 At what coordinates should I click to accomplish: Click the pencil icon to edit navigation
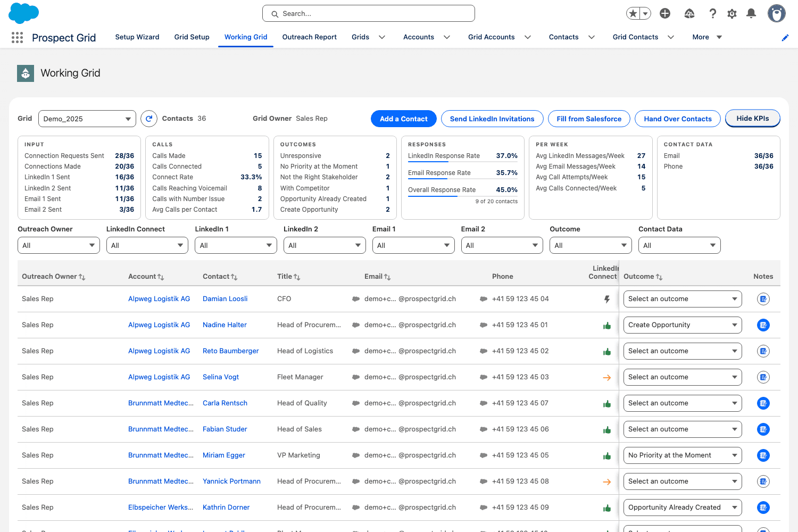785,37
